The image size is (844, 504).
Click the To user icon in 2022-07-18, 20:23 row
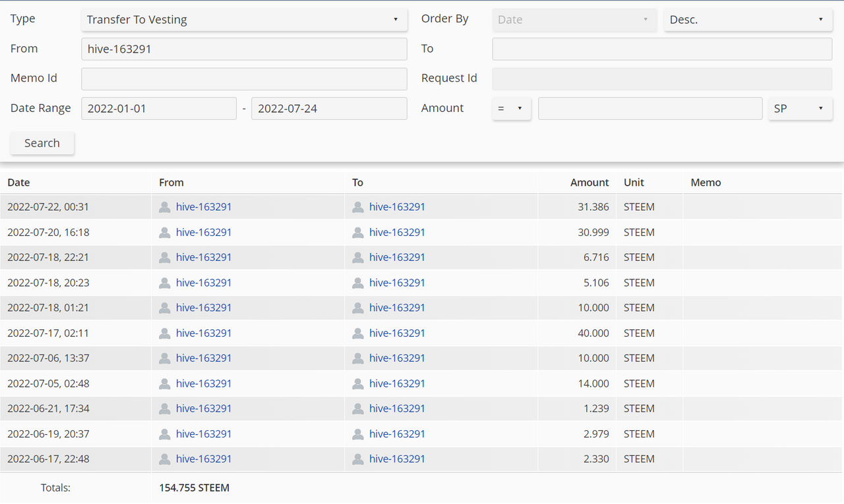click(x=358, y=283)
